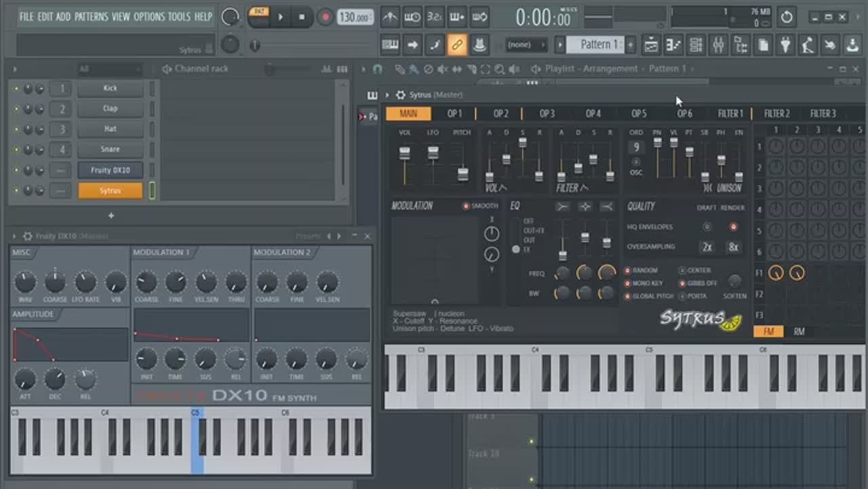Open the Playlist view icon

(651, 45)
